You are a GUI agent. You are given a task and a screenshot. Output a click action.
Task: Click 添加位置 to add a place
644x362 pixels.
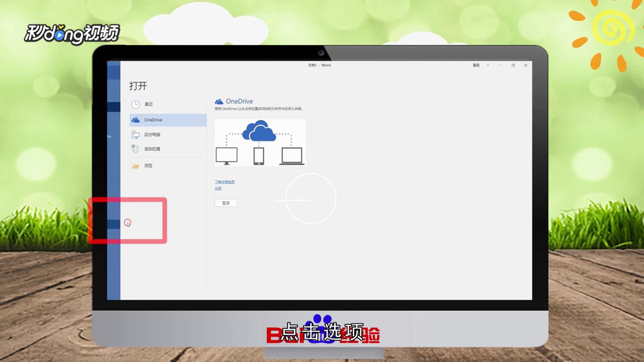pos(168,149)
